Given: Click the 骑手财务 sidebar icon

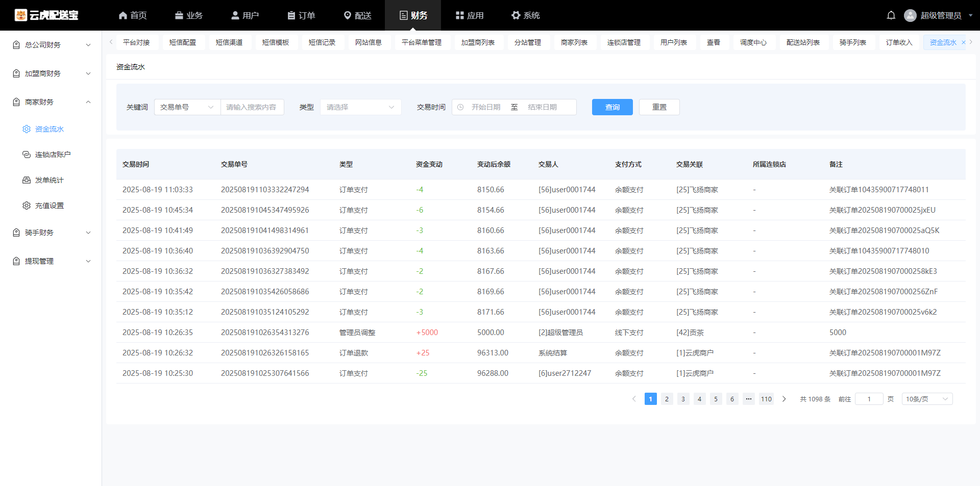Looking at the screenshot, I should point(16,233).
